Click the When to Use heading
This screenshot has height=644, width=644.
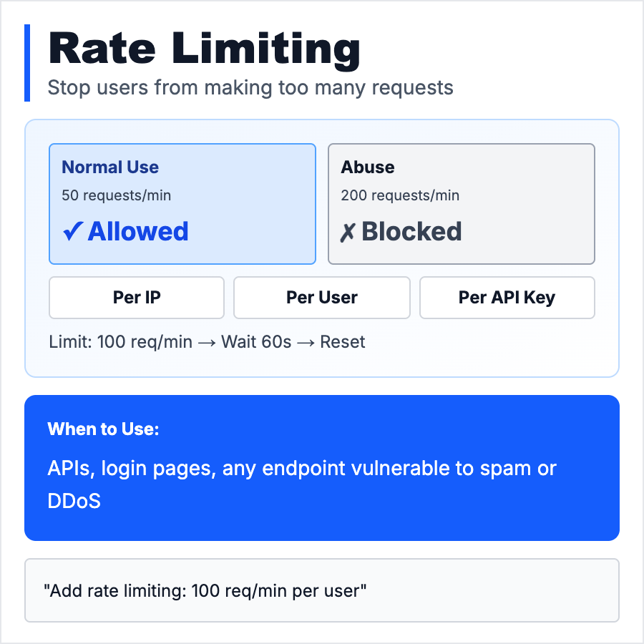103,429
